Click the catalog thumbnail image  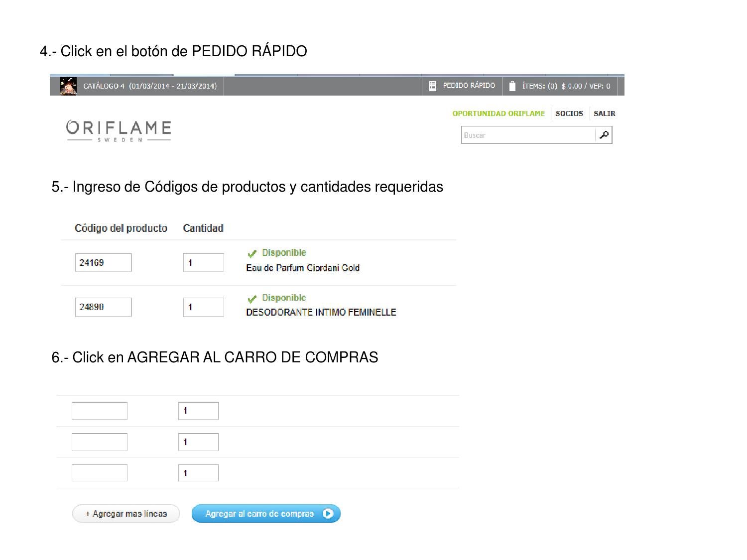(68, 86)
